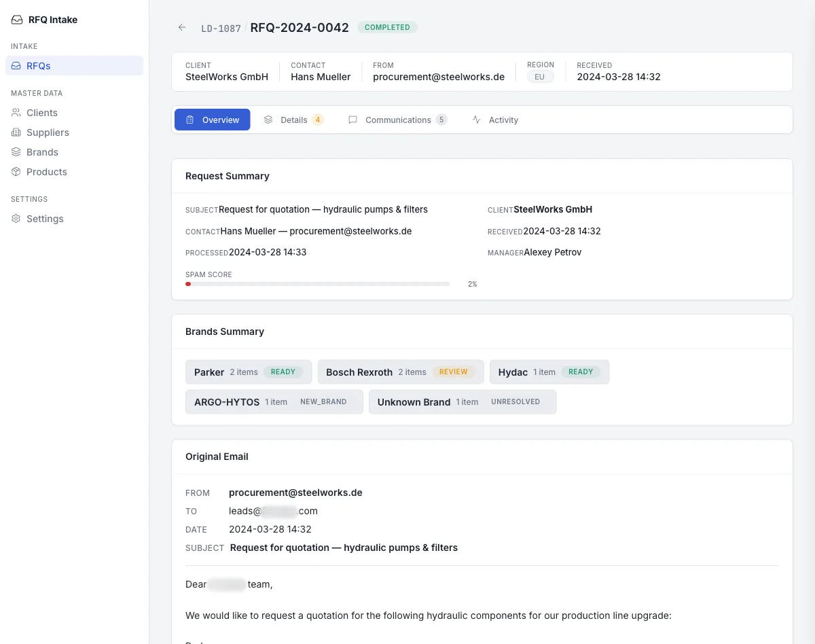
Task: Navigate to Suppliers page
Action: pyautogui.click(x=74, y=132)
